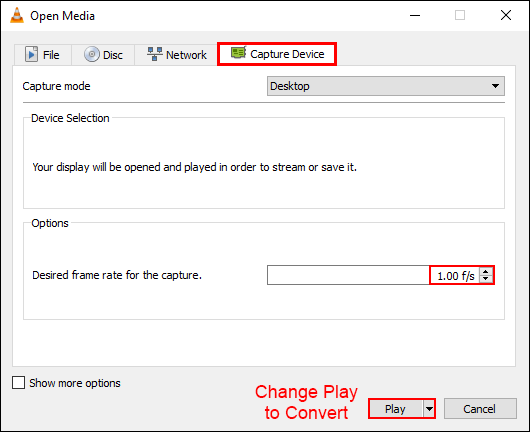
Task: Switch to the Network tab
Action: [176, 54]
